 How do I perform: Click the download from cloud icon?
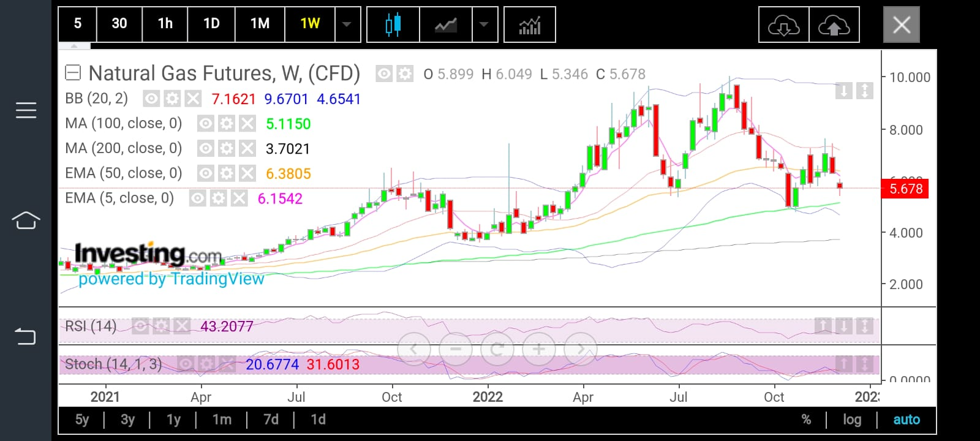coord(784,24)
